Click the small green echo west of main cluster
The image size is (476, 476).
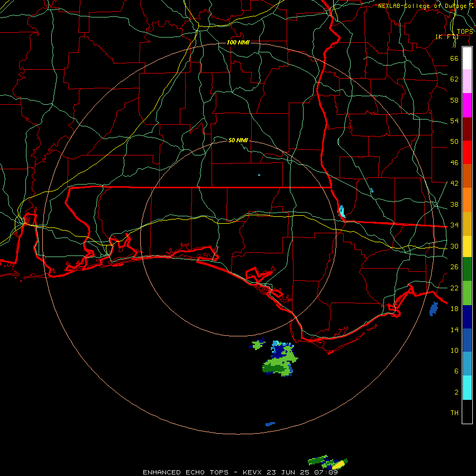click(x=257, y=344)
